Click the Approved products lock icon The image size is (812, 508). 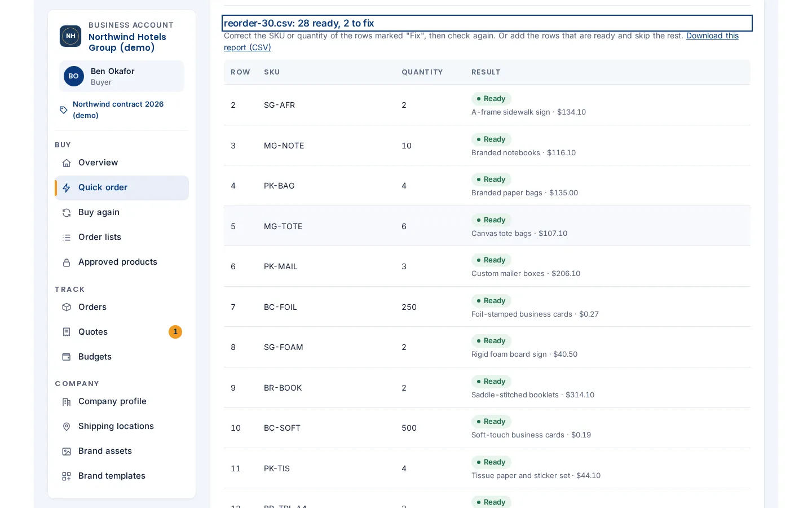click(x=67, y=262)
